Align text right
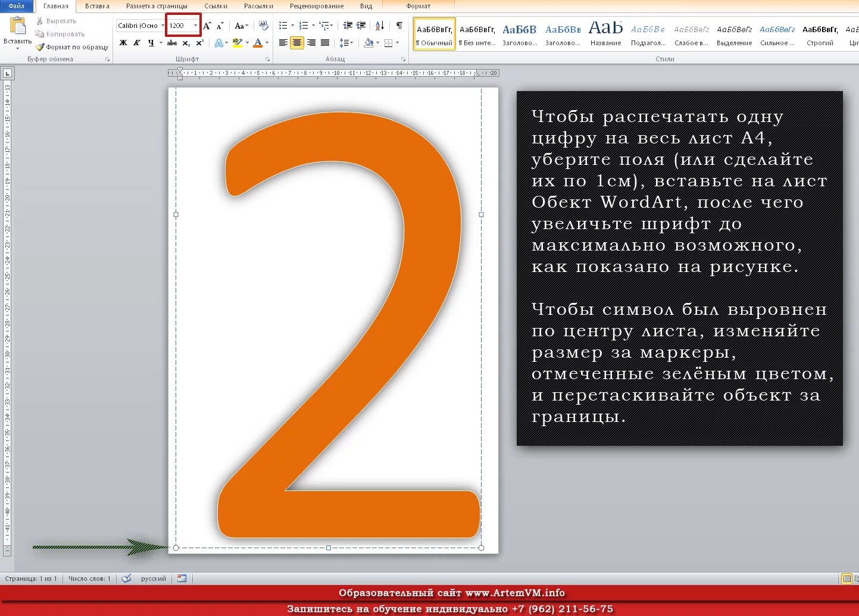This screenshot has width=859, height=616. (x=311, y=43)
